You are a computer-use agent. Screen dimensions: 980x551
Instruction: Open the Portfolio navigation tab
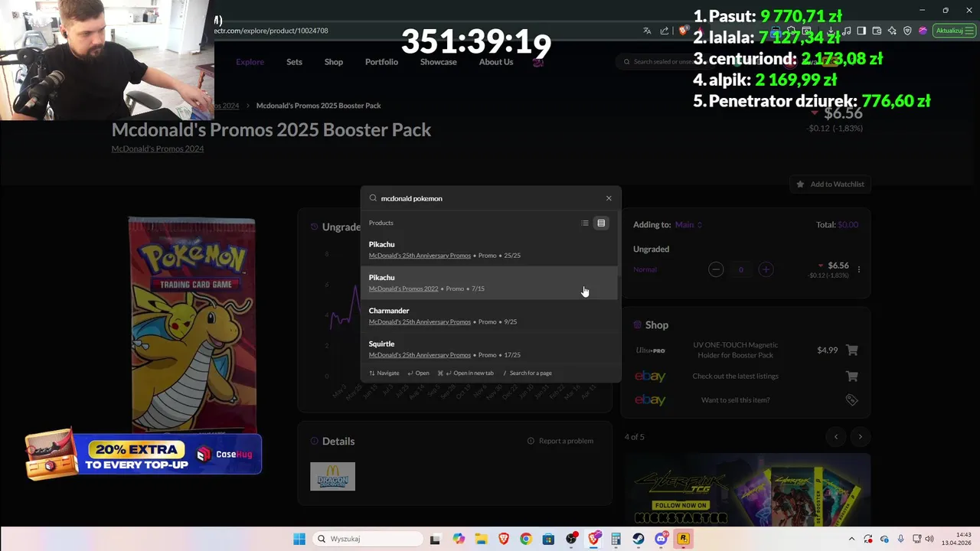381,62
